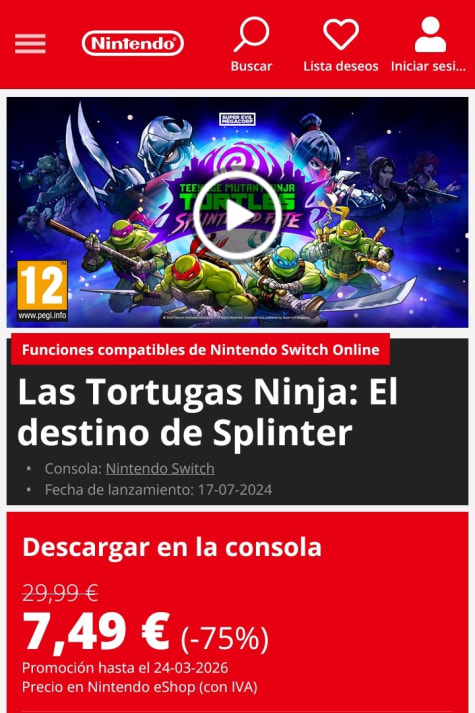Open the Nintendo Switch console link
The width and height of the screenshot is (475, 713).
pyautogui.click(x=160, y=468)
